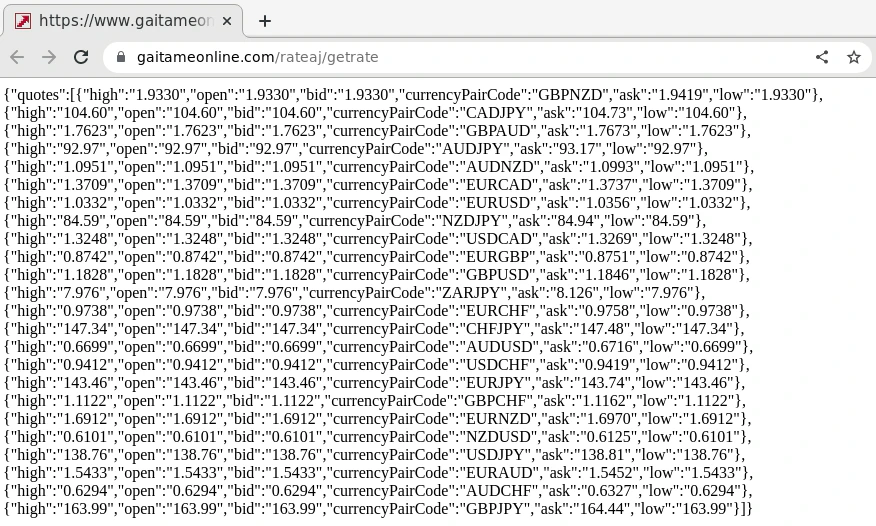Click the GBPNZD currency pair code

[570, 94]
